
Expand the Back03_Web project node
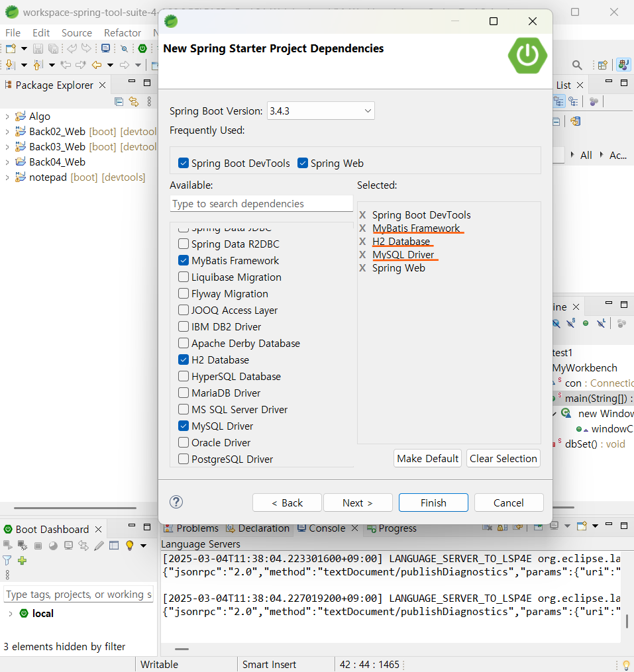(7, 147)
